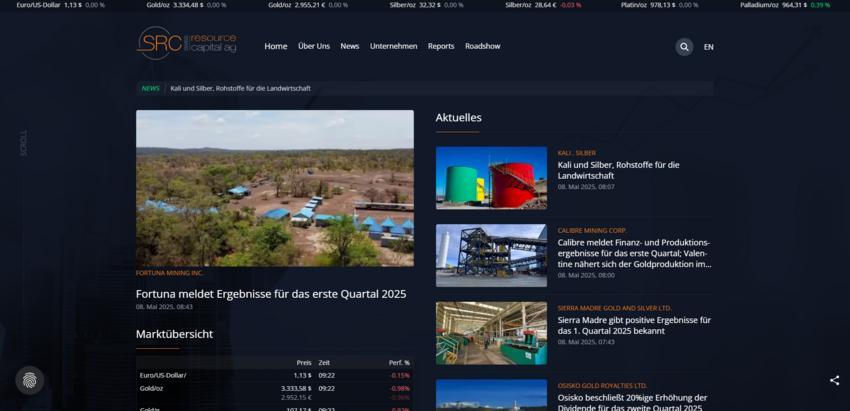Open the Fortuna camp aerial photo
The width and height of the screenshot is (850, 411).
click(x=275, y=188)
